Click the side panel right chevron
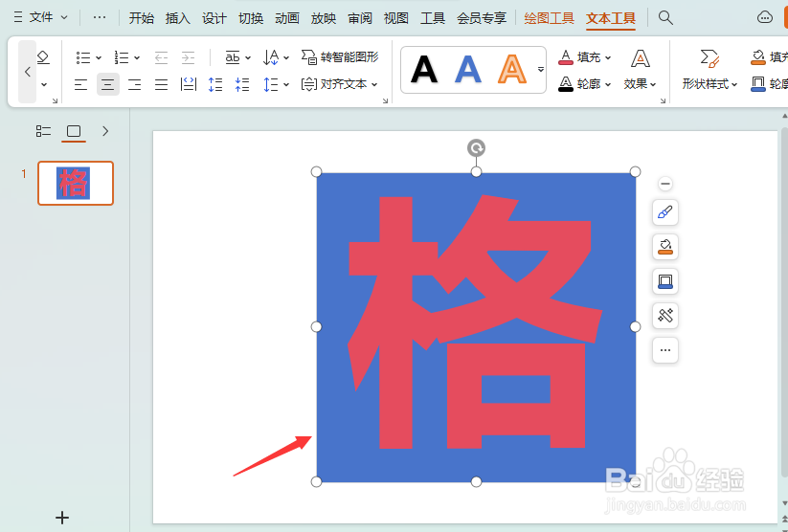Screen dimensions: 788x532 105,131
